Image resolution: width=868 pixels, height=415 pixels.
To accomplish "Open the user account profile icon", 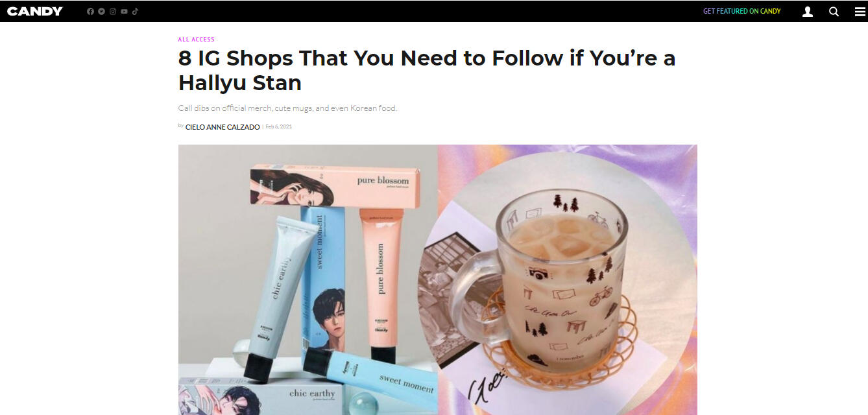I will (x=808, y=12).
